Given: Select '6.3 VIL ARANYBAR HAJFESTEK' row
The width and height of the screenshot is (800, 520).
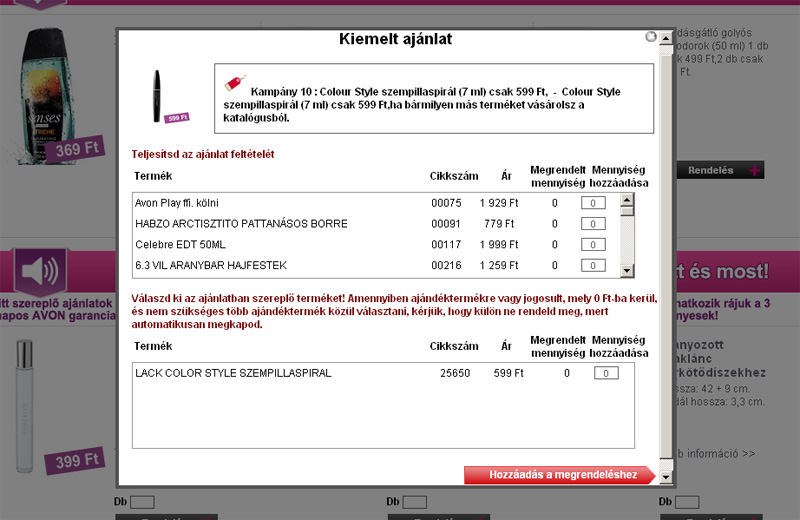Looking at the screenshot, I should (376, 266).
